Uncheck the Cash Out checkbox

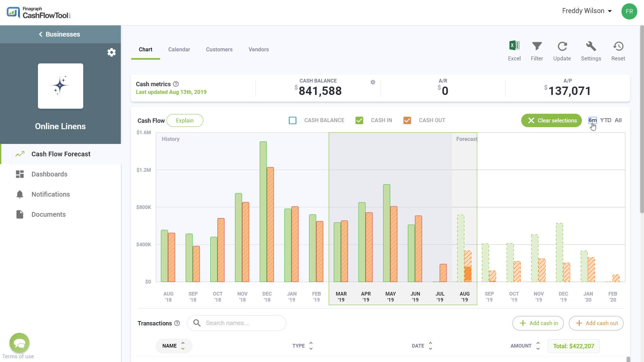407,120
